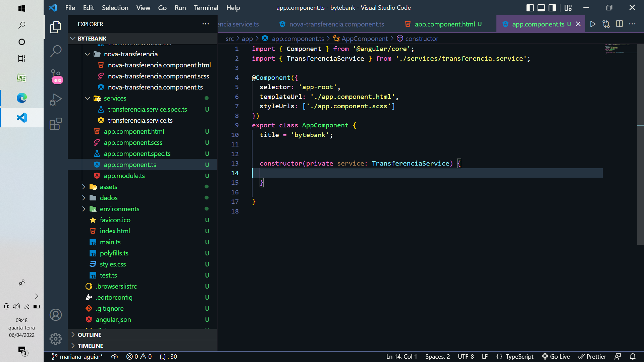This screenshot has width=644, height=362.
Task: Open angular.json file
Action: pos(113,319)
